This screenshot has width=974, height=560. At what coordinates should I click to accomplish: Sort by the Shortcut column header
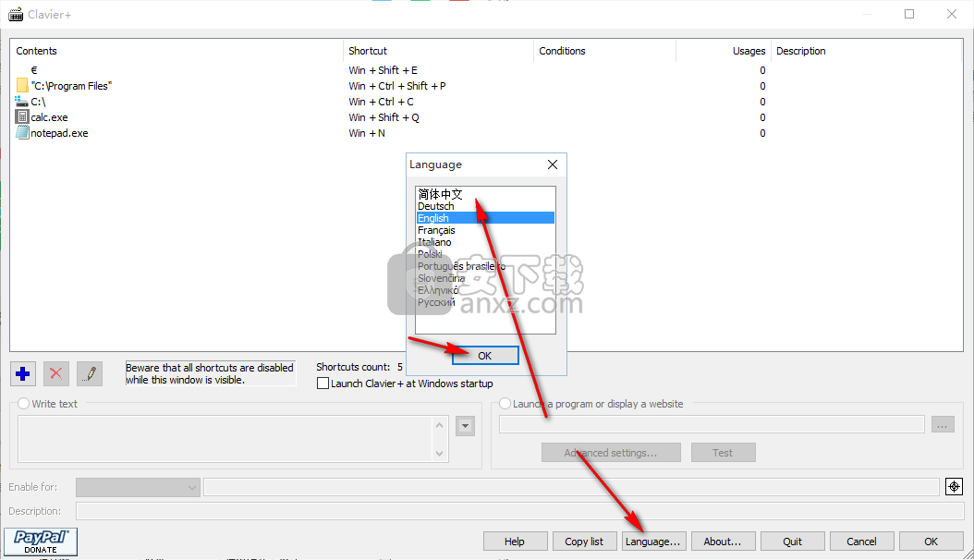tap(438, 51)
